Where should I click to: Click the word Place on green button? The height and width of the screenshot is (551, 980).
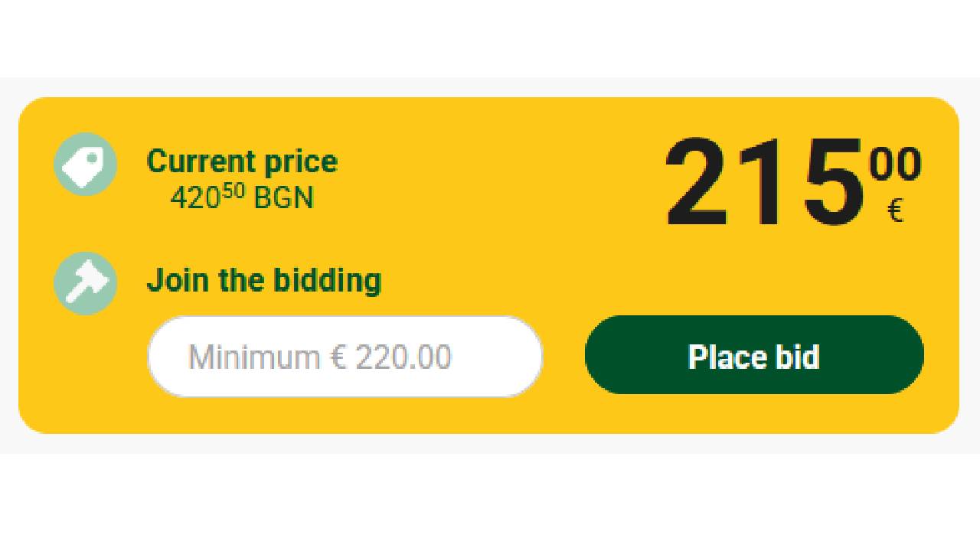click(x=724, y=357)
